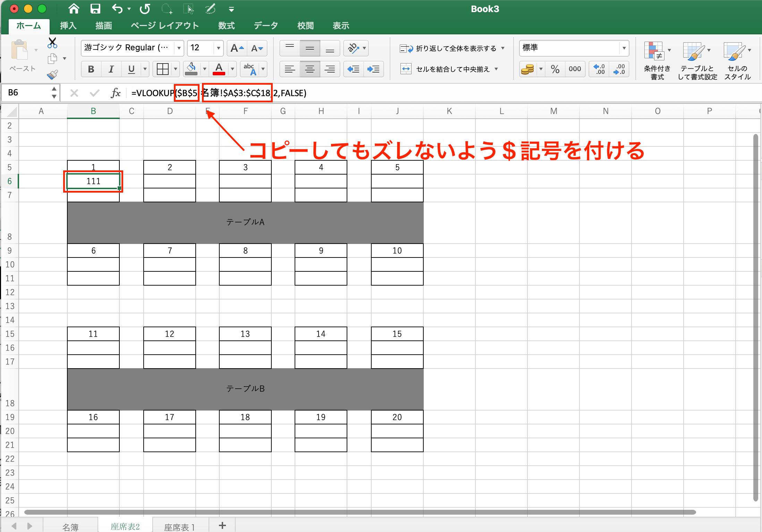Toggle underline formatting
Screen dimensions: 762x532
(x=131, y=69)
